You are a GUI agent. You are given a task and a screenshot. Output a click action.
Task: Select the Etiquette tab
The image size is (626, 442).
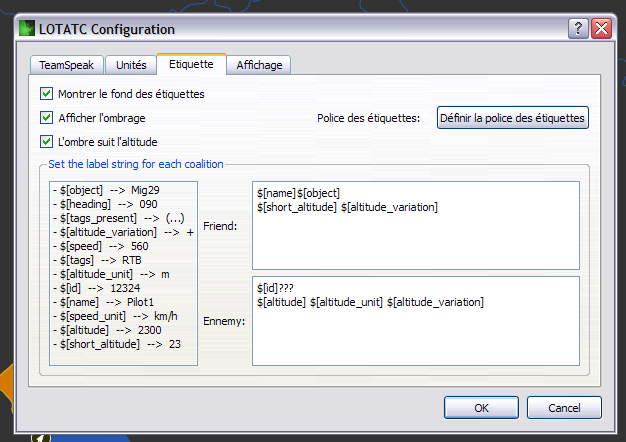click(x=191, y=64)
